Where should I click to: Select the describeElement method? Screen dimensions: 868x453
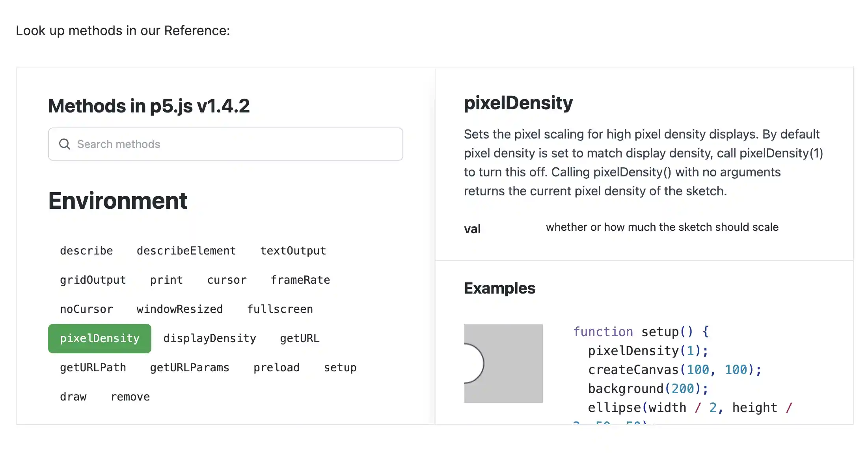pos(186,251)
